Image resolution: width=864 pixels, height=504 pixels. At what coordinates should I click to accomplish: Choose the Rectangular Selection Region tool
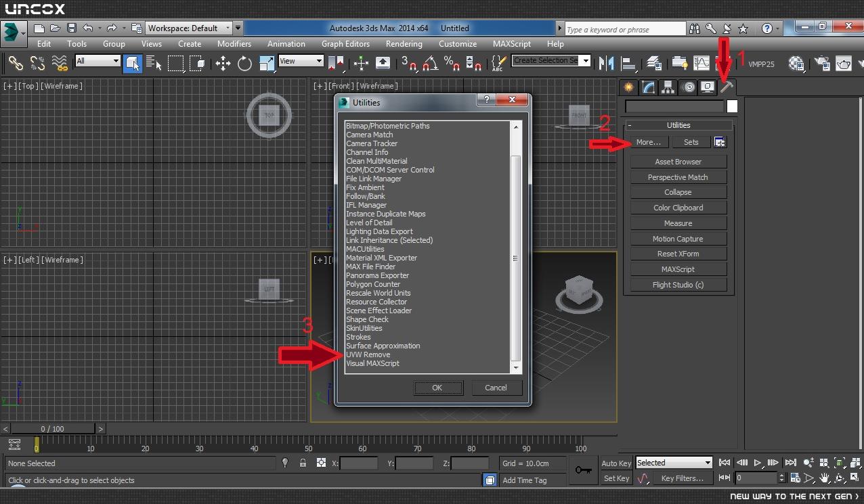pyautogui.click(x=176, y=64)
